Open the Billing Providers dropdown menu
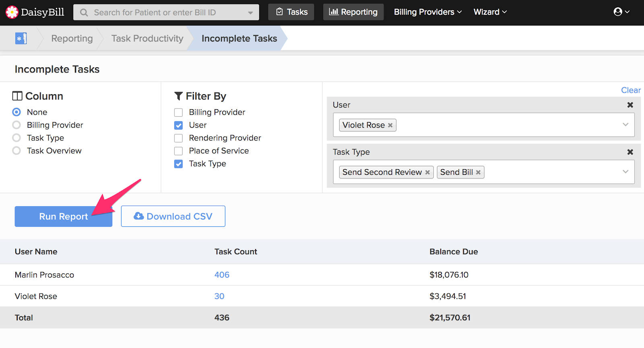Image resolution: width=644 pixels, height=348 pixels. coord(427,12)
